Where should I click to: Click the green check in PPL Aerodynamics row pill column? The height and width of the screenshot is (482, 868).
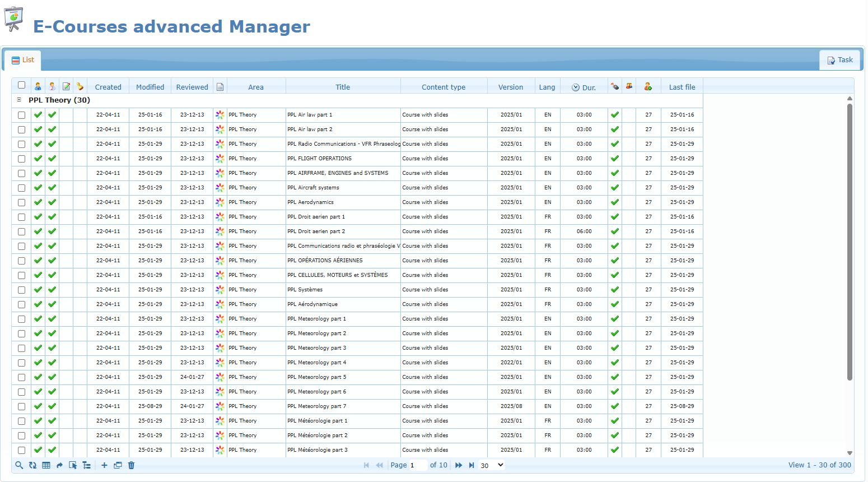(x=615, y=202)
